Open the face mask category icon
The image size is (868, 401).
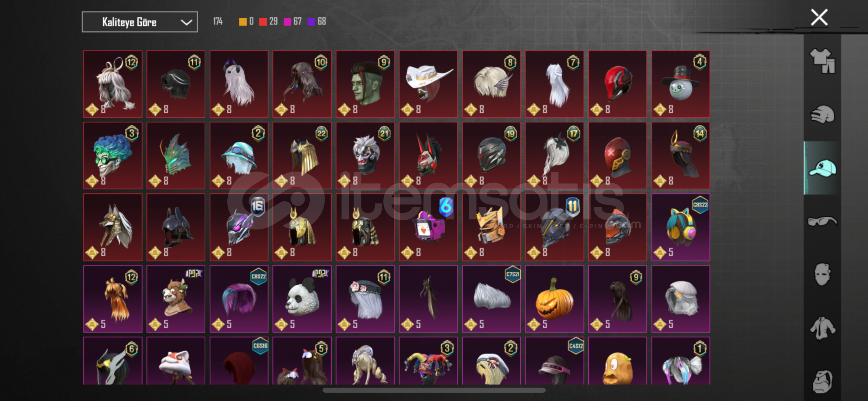822,274
